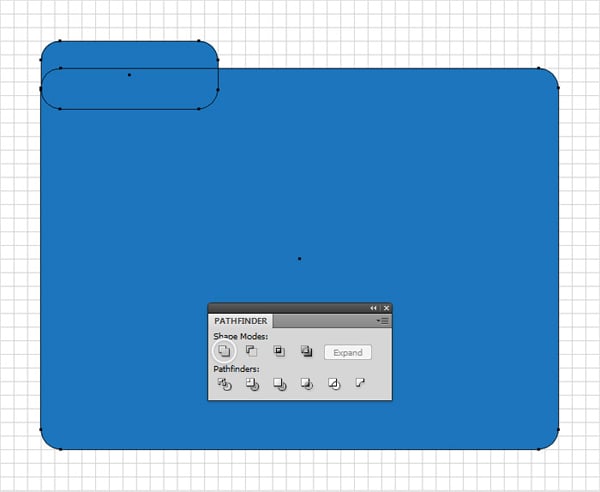Screen dimensions: 600x492
Task: Open the Pathfinder panel options menu
Action: point(382,321)
